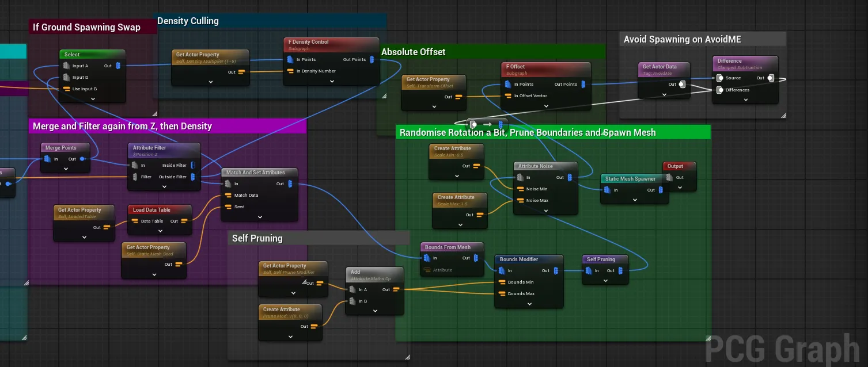Expand the Self Pruning node chevron
The height and width of the screenshot is (367, 868).
tap(605, 281)
